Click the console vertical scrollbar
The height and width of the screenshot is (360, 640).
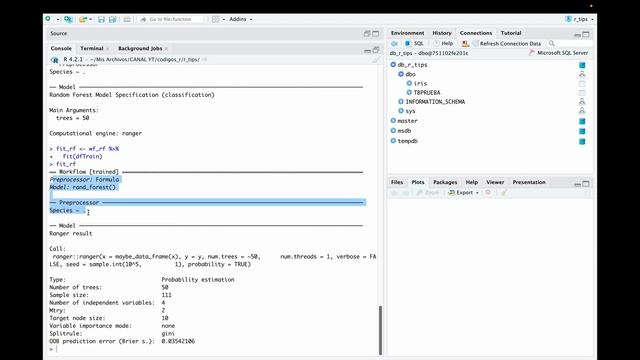coord(380,330)
